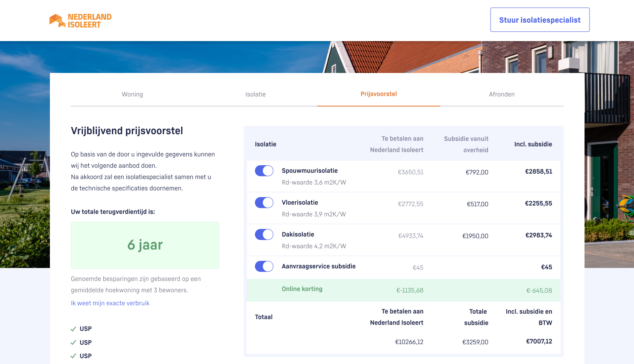
Task: Click the Online korting row label
Action: pyautogui.click(x=302, y=289)
